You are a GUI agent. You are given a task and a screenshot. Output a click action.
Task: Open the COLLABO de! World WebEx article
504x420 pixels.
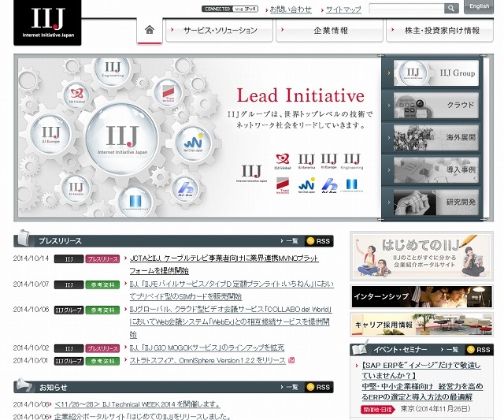coord(231,322)
